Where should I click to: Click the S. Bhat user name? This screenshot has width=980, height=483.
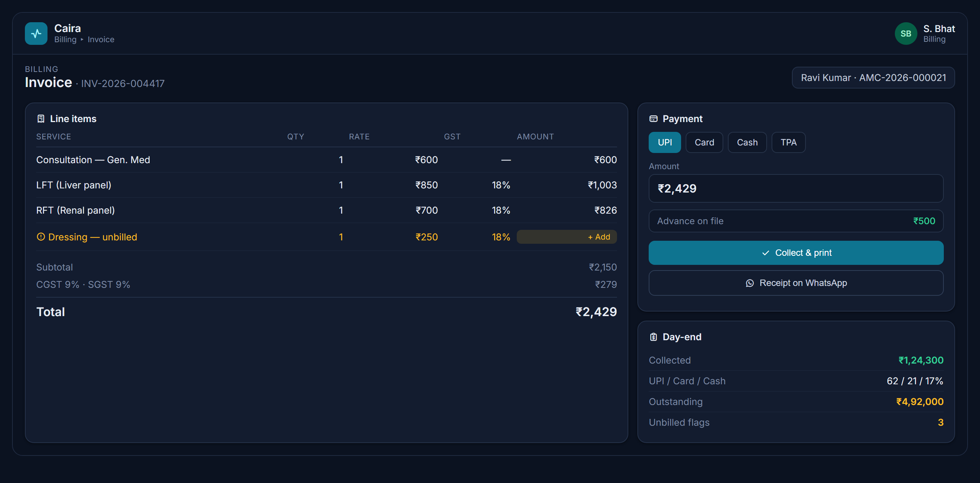coord(939,29)
